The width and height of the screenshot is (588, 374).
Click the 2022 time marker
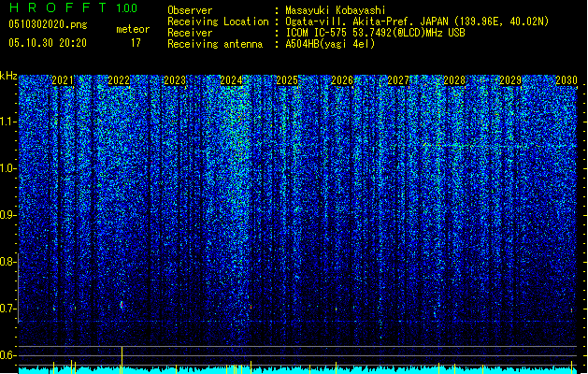(x=119, y=80)
